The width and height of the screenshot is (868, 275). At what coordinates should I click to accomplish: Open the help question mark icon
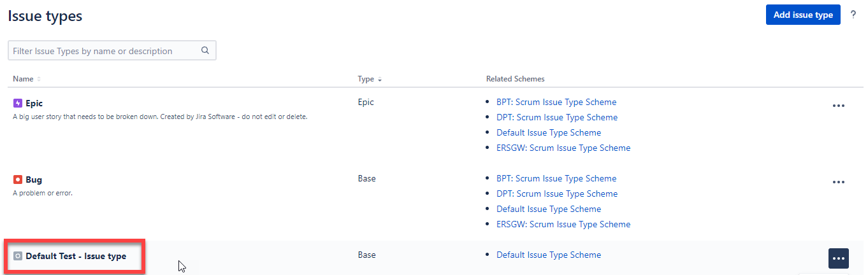point(853,14)
